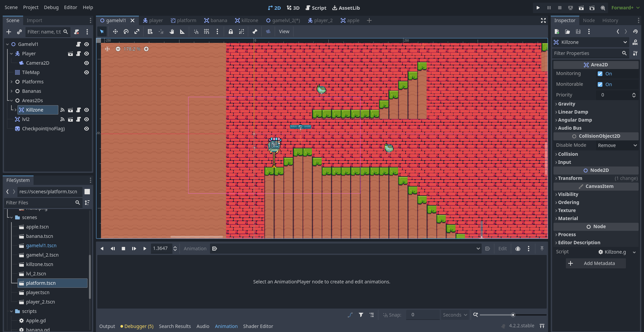The width and height of the screenshot is (644, 332).
Task: Run the current scene
Action: coord(581,8)
